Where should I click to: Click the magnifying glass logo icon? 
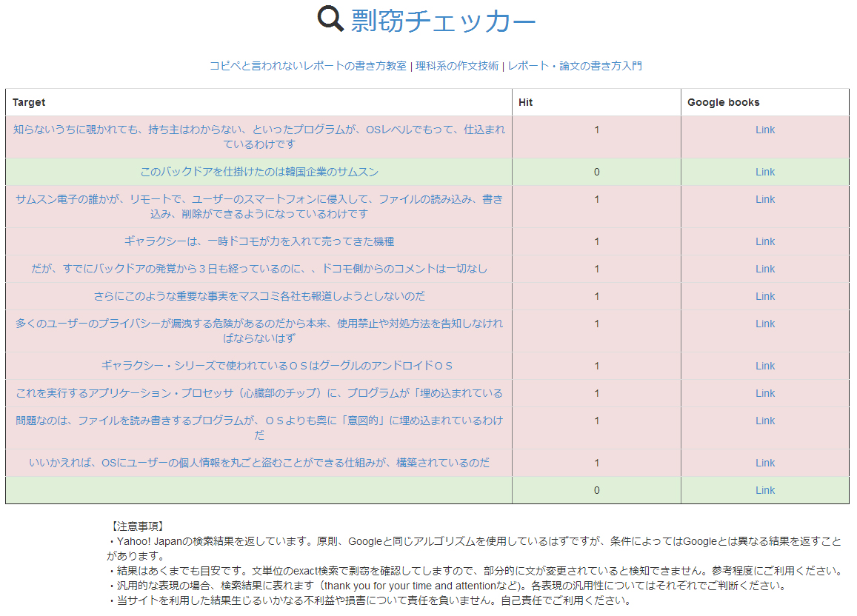[330, 19]
